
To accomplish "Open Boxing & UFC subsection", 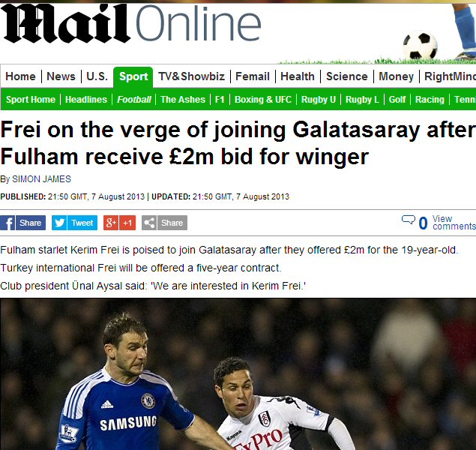I will 263,100.
